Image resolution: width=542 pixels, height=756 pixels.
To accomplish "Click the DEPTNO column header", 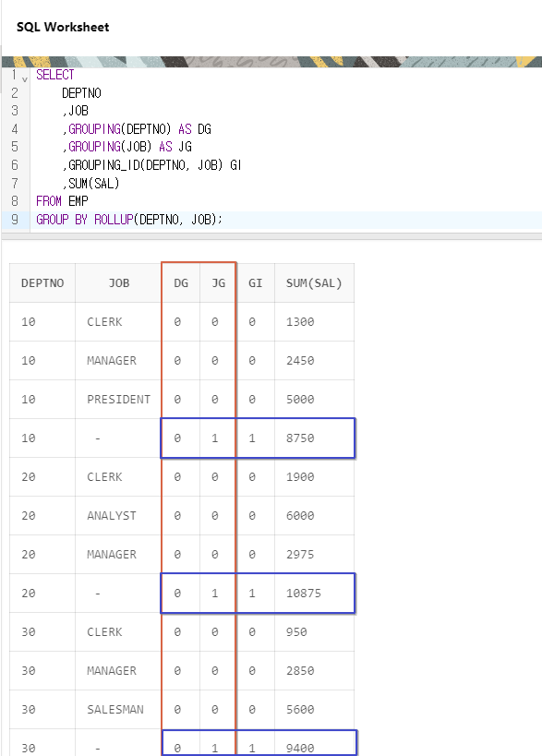I will coord(42,283).
